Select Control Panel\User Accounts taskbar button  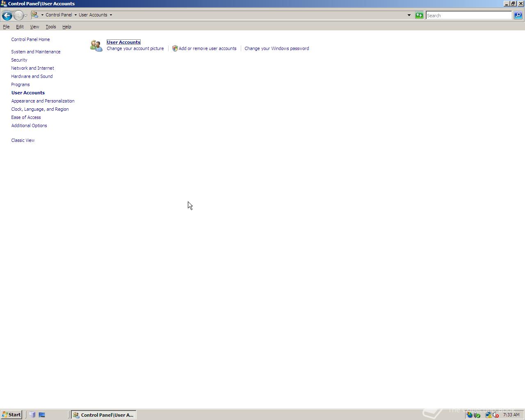click(x=104, y=415)
